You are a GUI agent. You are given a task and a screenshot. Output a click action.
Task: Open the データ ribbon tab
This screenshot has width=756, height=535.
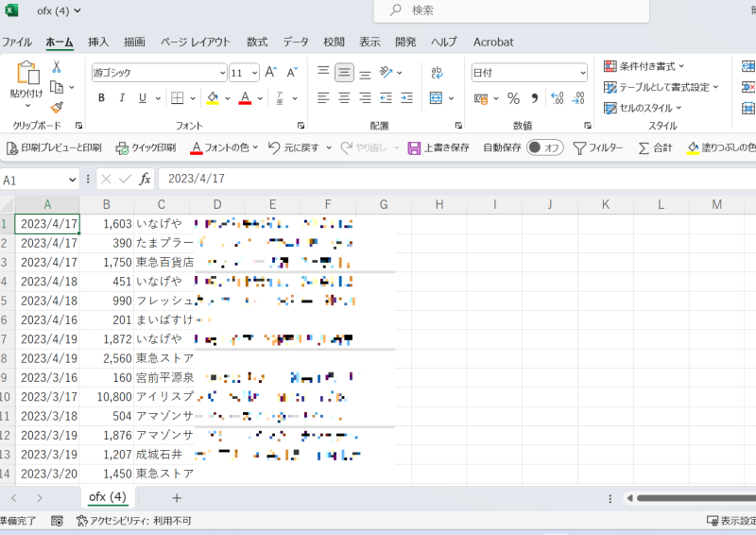pos(296,42)
